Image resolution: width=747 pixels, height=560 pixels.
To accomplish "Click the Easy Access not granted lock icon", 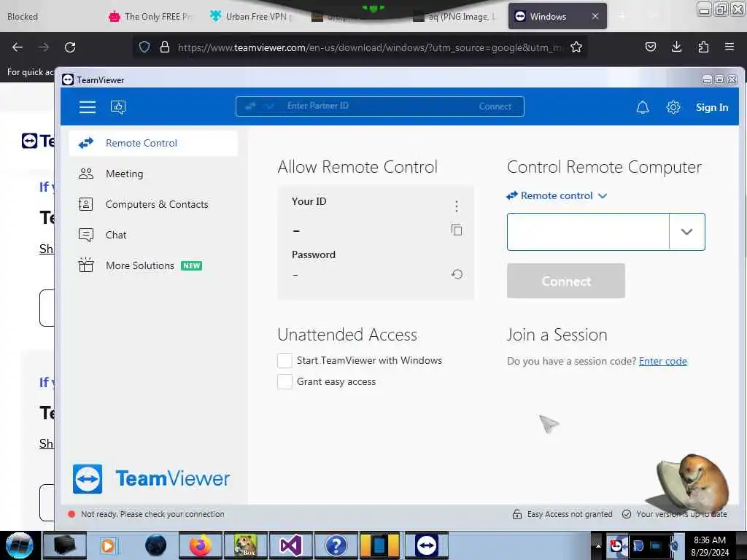I will [517, 514].
